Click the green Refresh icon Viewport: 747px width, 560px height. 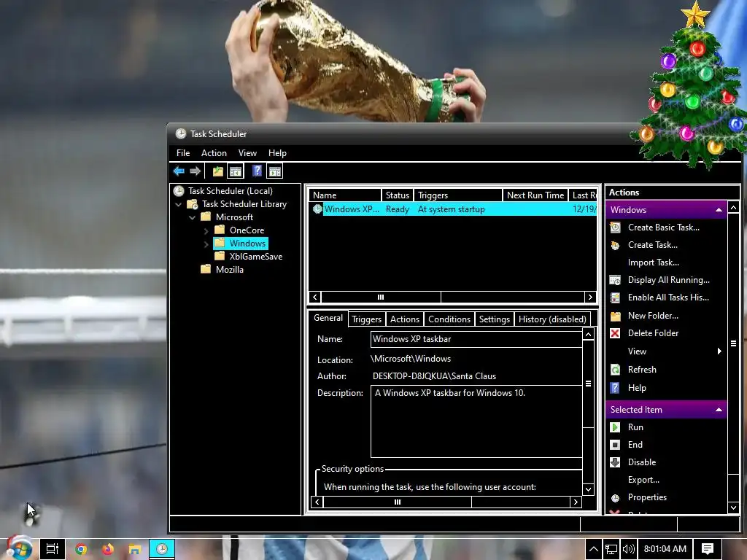point(615,370)
